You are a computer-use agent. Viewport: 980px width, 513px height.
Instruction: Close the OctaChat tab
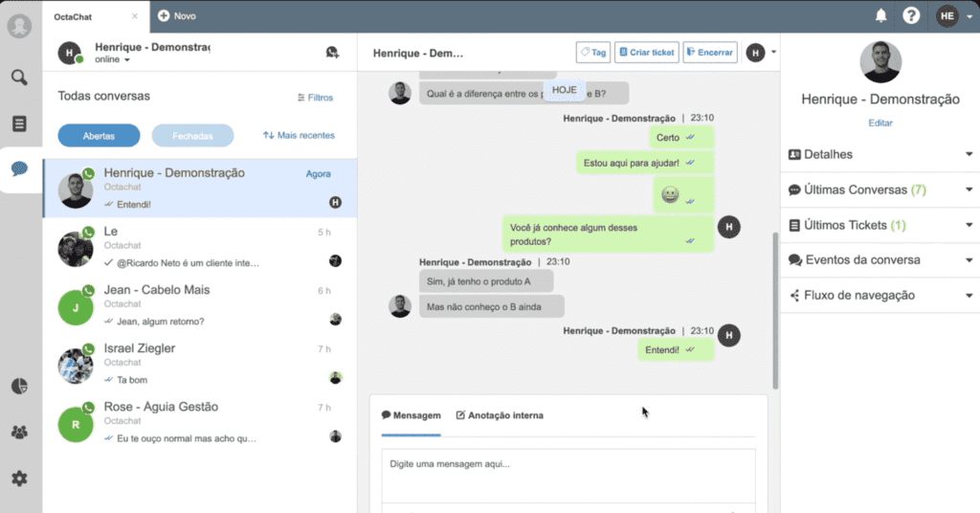click(134, 16)
